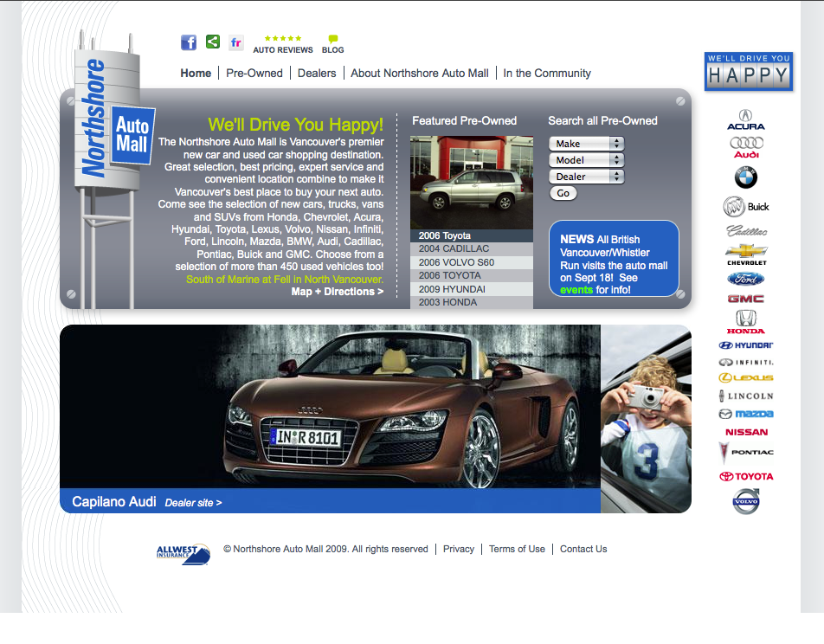Click the Hyundai brand logo
Image resolution: width=824 pixels, height=644 pixels.
[x=746, y=345]
